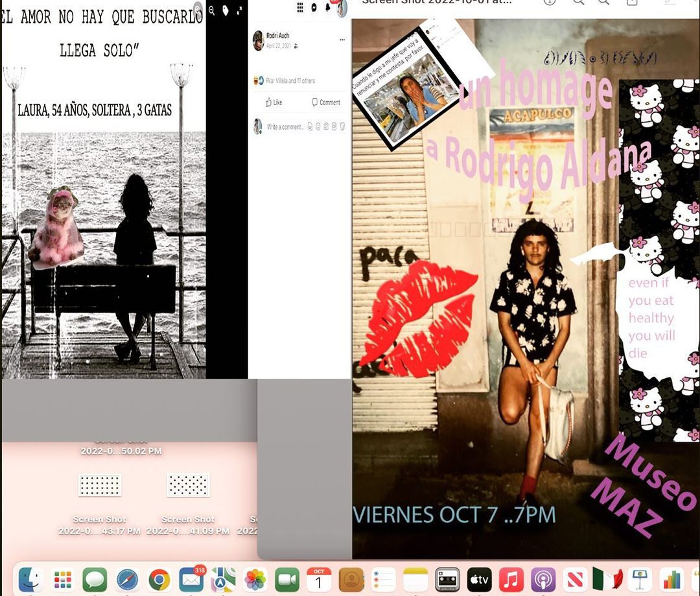Open the Facebook Messenger icon
The width and height of the screenshot is (700, 596).
click(x=314, y=7)
